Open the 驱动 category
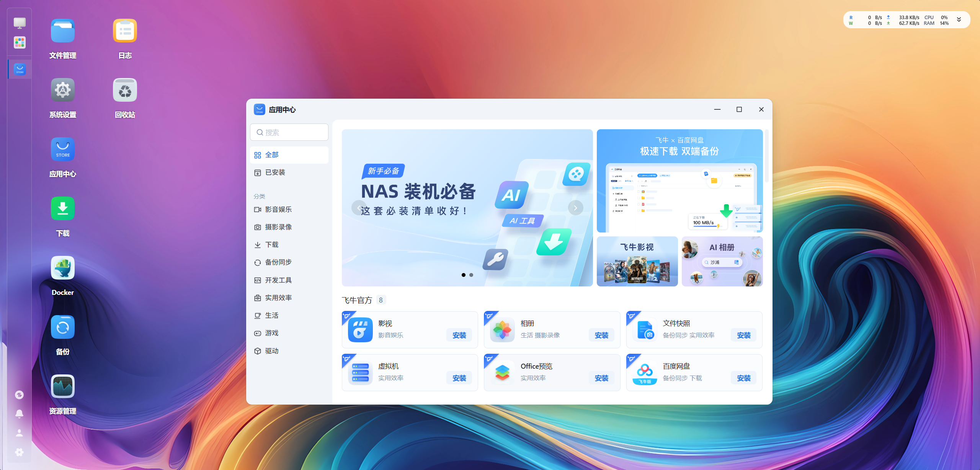The image size is (980, 470). (289, 351)
